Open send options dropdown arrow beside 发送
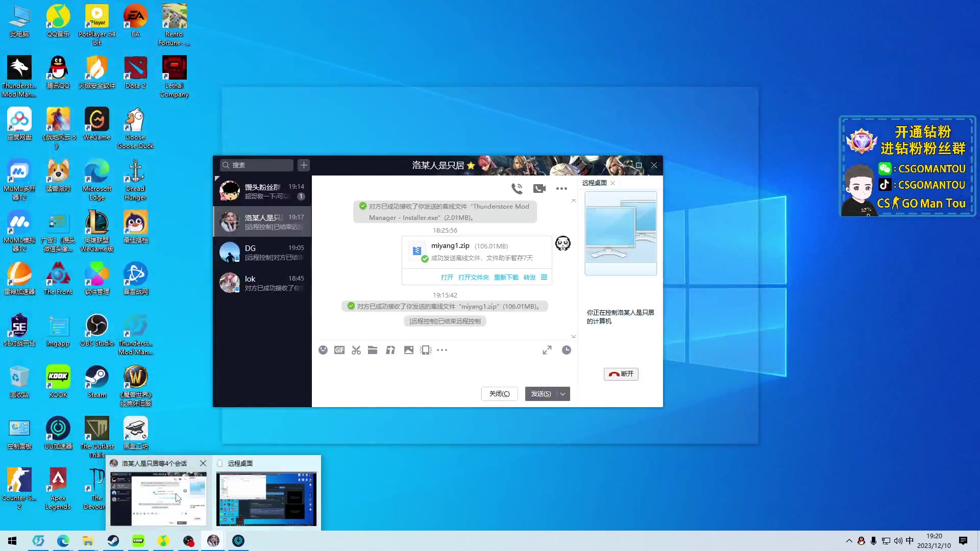This screenshot has width=980, height=551. [x=563, y=394]
